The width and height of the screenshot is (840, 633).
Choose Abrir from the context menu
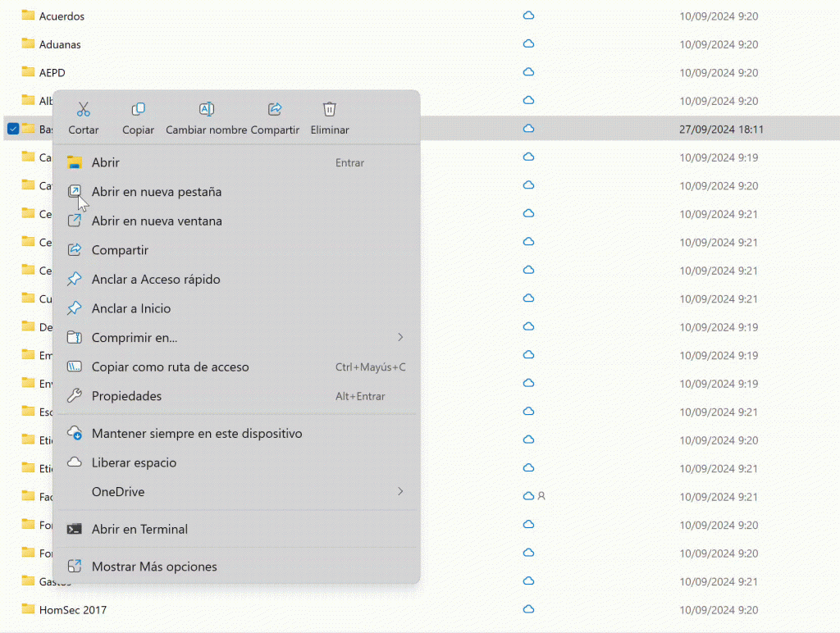105,162
